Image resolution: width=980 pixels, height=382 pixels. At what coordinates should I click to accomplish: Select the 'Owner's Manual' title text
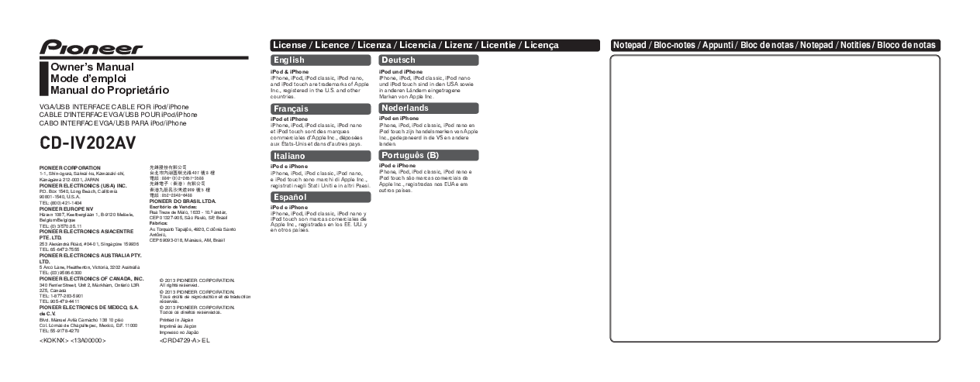click(92, 67)
